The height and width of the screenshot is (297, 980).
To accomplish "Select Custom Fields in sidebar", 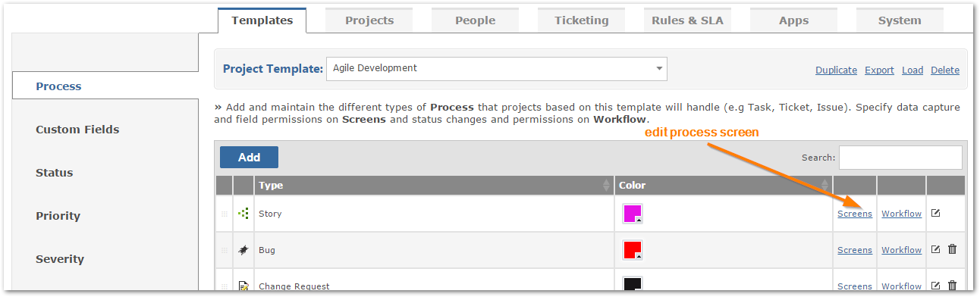I will click(x=77, y=130).
